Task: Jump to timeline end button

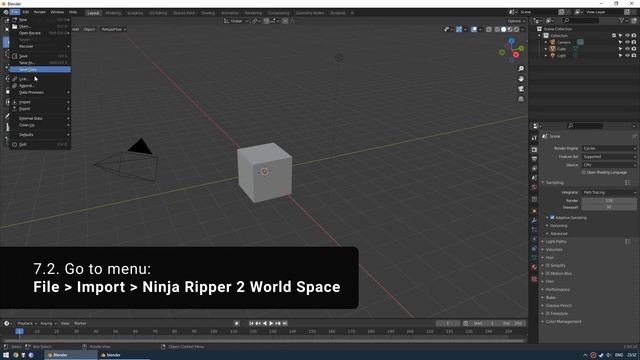Action: (285, 323)
